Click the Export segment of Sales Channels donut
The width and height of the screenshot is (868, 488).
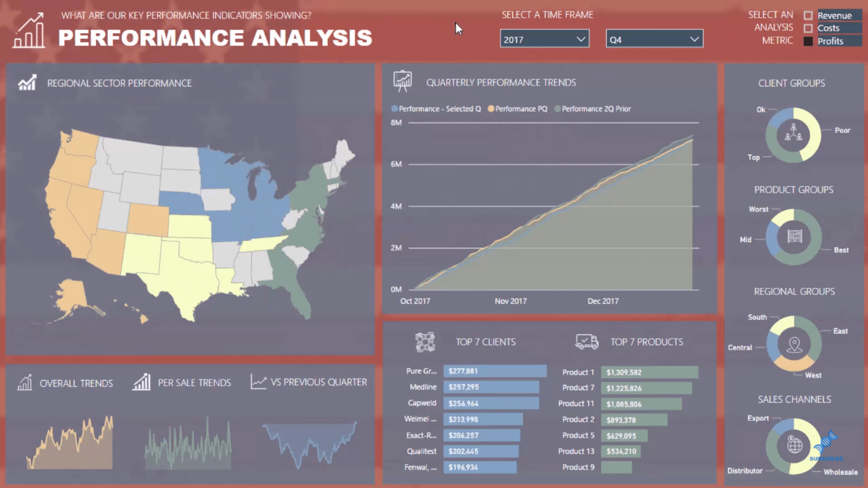(x=783, y=425)
